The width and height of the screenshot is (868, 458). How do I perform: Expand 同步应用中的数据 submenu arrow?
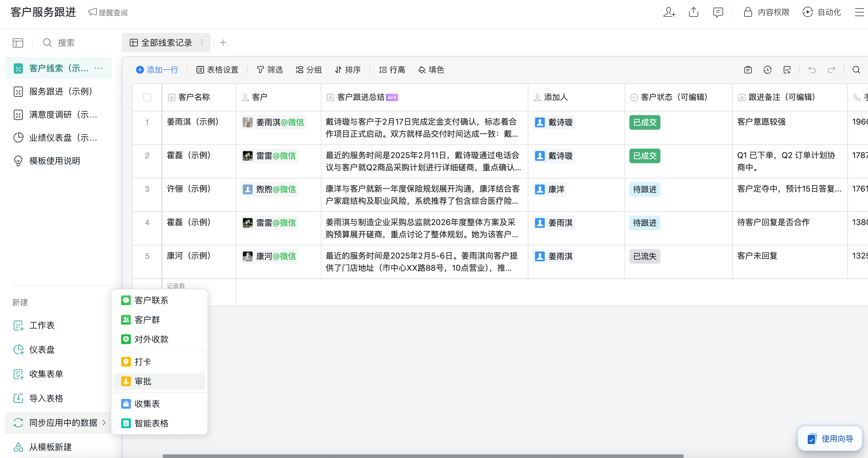104,423
